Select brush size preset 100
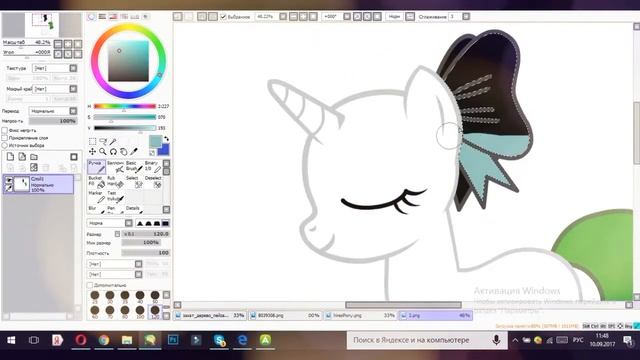Image resolution: width=640 pixels, height=360 pixels. coord(140,311)
